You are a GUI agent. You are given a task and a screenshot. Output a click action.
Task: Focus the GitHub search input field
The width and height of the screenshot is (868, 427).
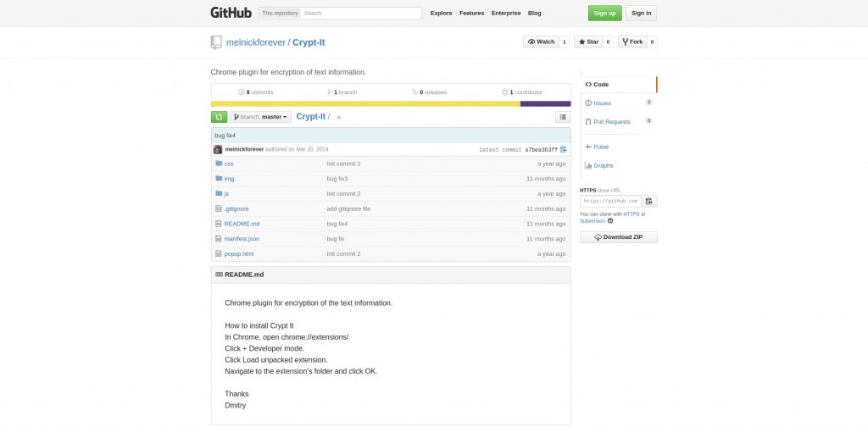361,14
